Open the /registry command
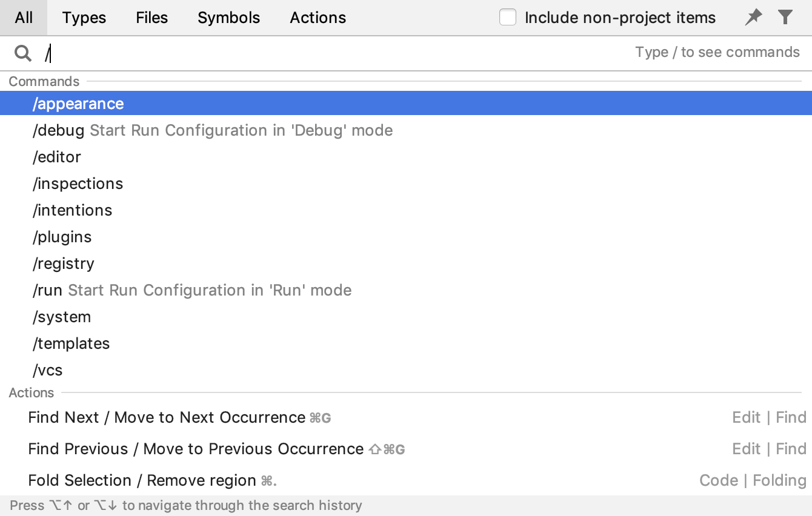812x516 pixels. (63, 263)
